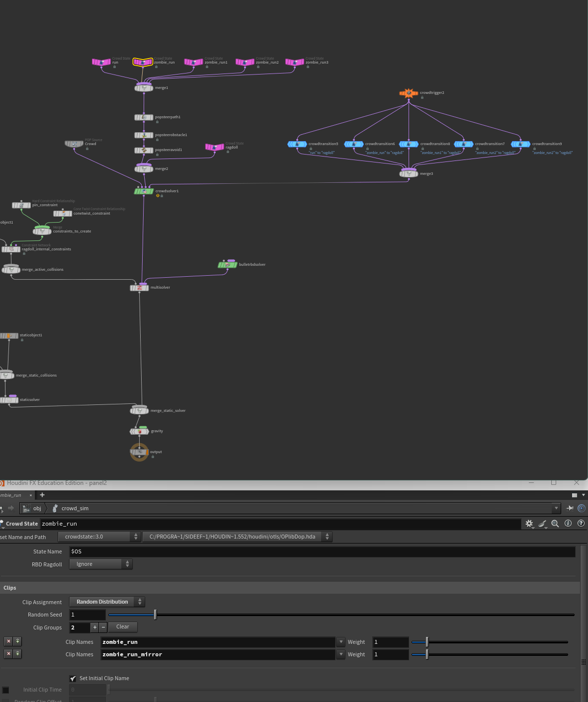Click the magnifier search parameters icon

click(555, 524)
